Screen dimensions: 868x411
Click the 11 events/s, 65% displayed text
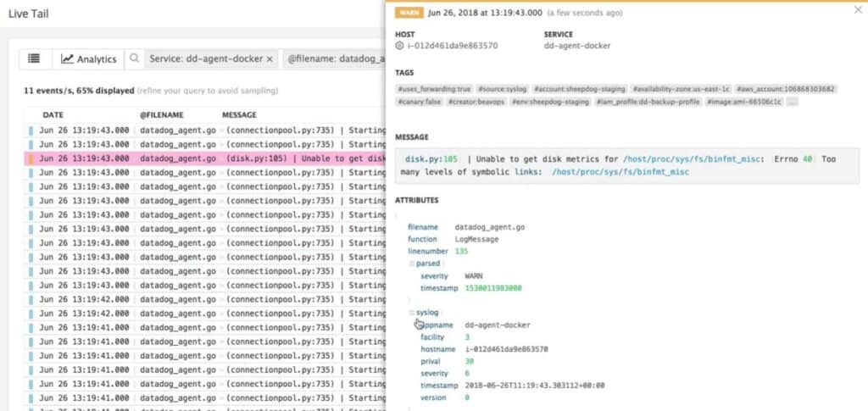(79, 91)
